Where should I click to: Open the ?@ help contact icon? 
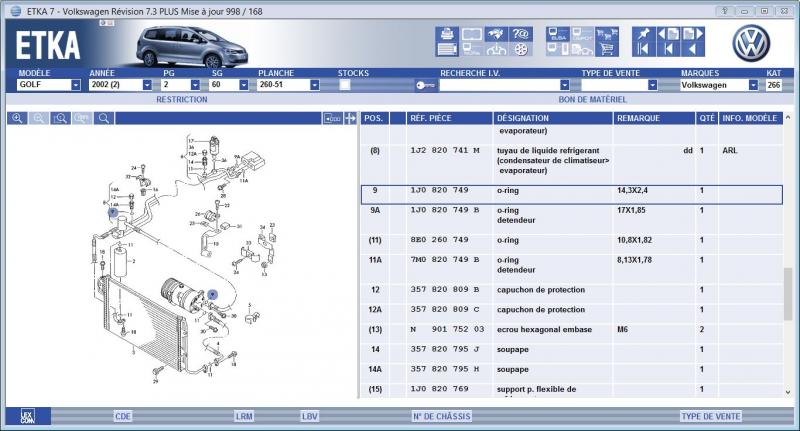coord(520,34)
